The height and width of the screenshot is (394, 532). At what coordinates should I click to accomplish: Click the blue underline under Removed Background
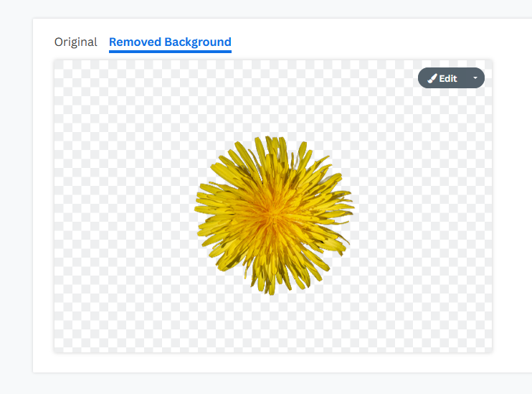coord(170,52)
